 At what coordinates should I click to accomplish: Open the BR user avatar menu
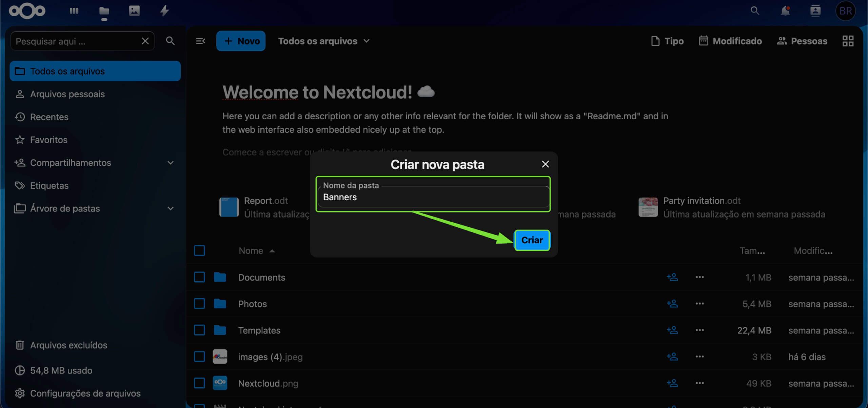(x=846, y=11)
